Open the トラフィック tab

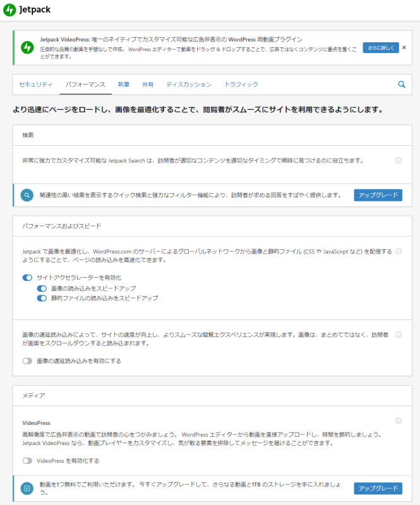click(x=241, y=85)
